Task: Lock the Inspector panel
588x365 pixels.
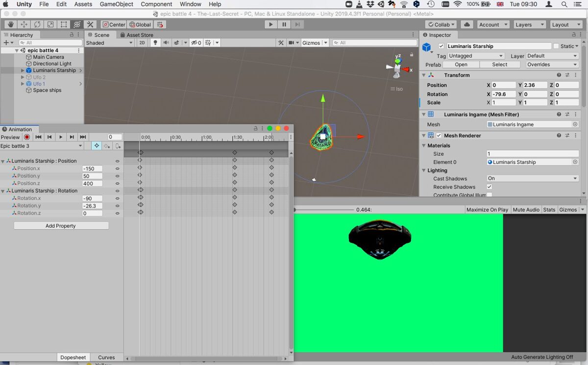Action: [x=575, y=35]
